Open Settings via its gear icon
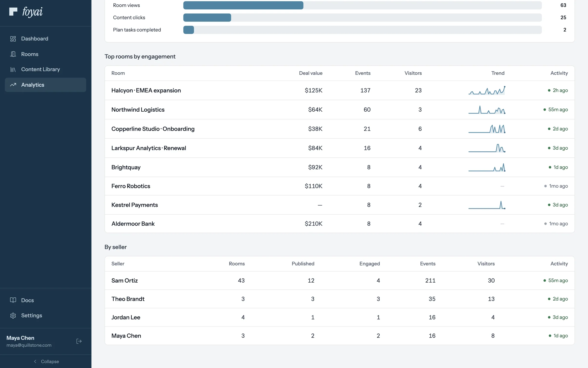This screenshot has height=368, width=588. point(13,315)
